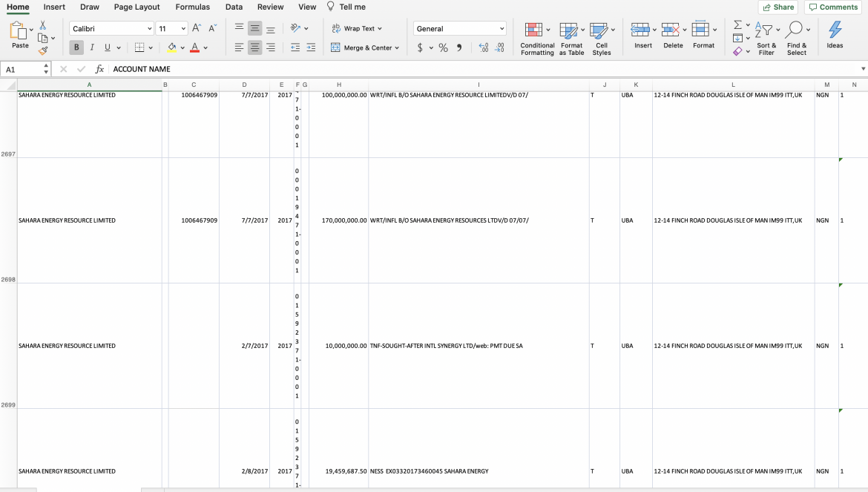Open Wrap Text dropdown arrow
The width and height of the screenshot is (868, 492).
pyautogui.click(x=380, y=29)
